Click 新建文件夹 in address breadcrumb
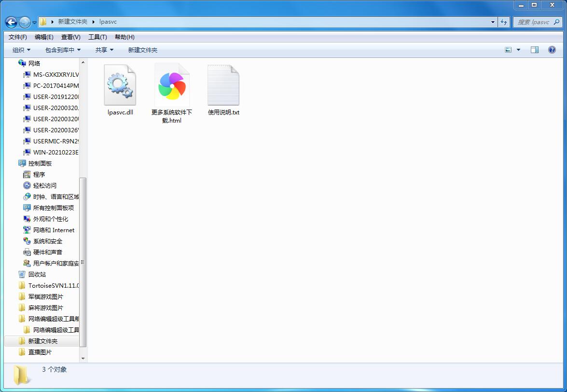This screenshot has height=392, width=567. (x=73, y=22)
